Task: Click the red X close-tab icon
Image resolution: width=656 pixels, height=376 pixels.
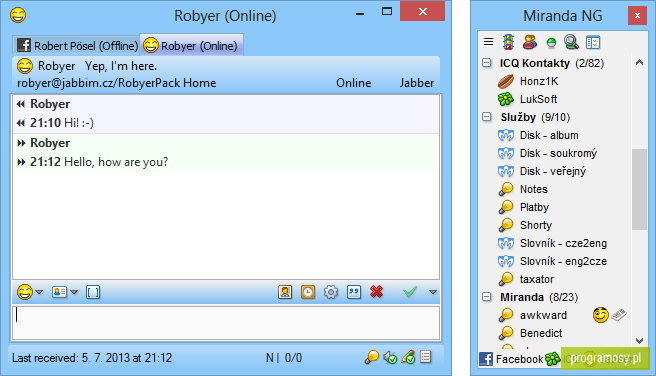Action: click(x=377, y=292)
